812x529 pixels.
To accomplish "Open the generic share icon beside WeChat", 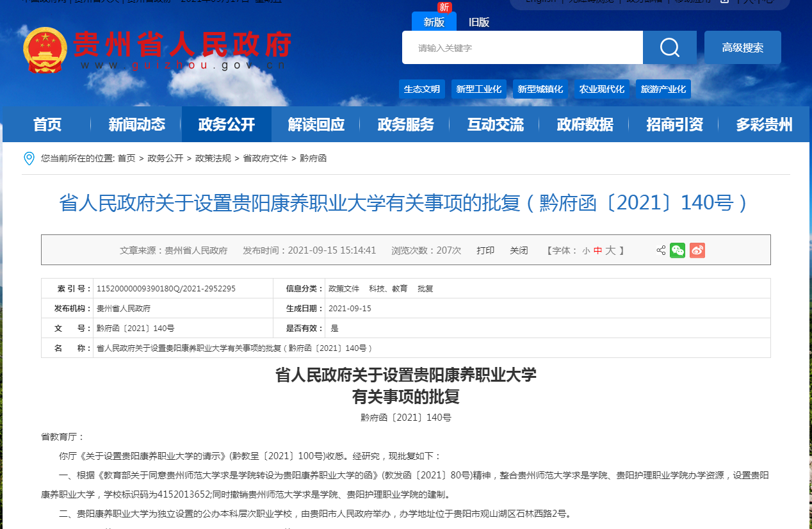I will [660, 251].
